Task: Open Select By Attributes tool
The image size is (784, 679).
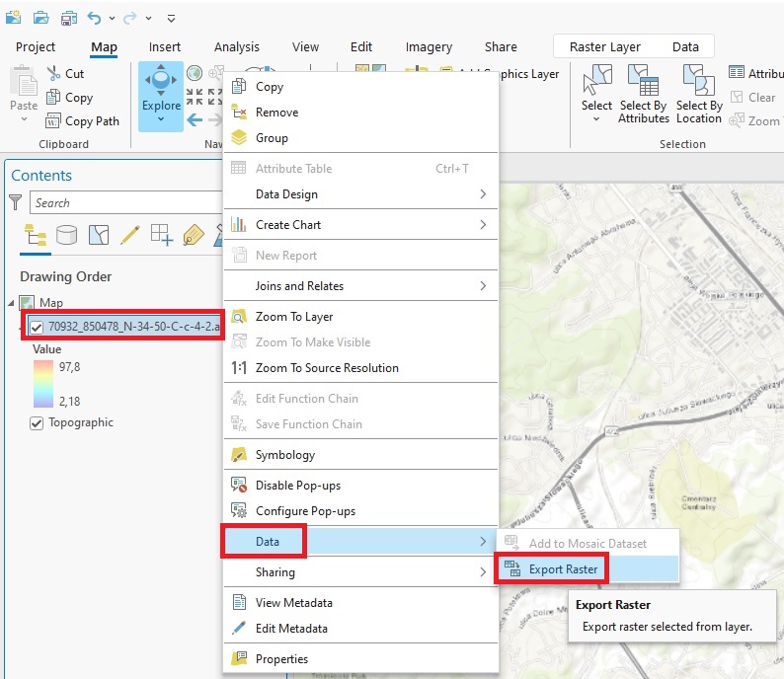Action: [x=644, y=95]
